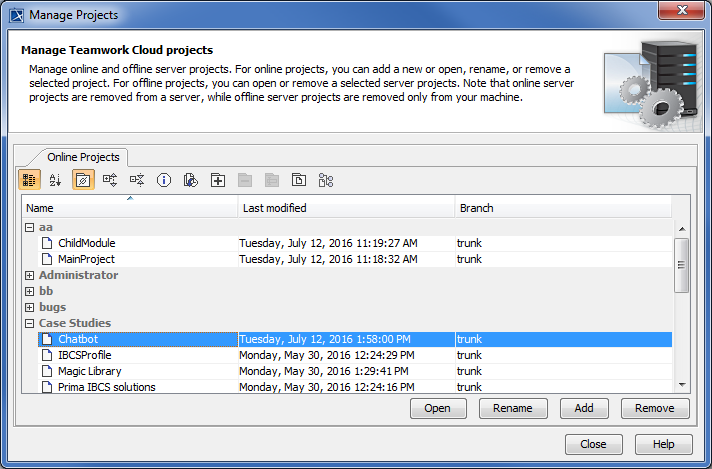
Task: Click the ChildModule file icon
Action: click(x=47, y=243)
